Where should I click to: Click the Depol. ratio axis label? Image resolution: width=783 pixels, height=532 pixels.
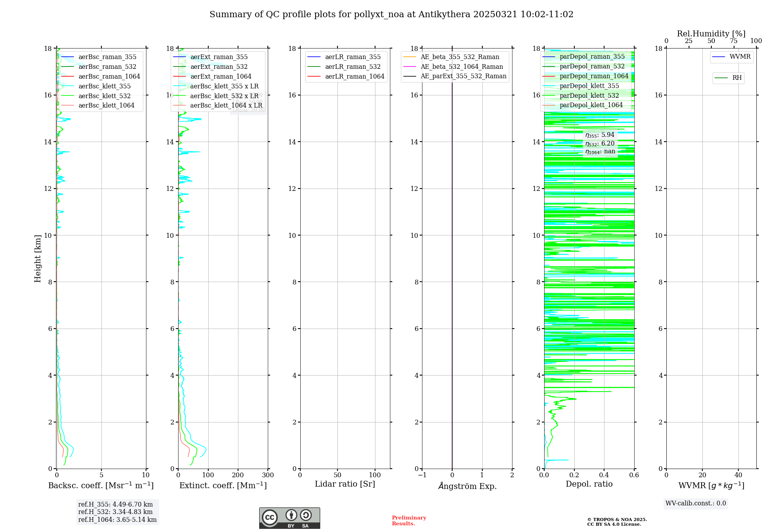tap(589, 484)
